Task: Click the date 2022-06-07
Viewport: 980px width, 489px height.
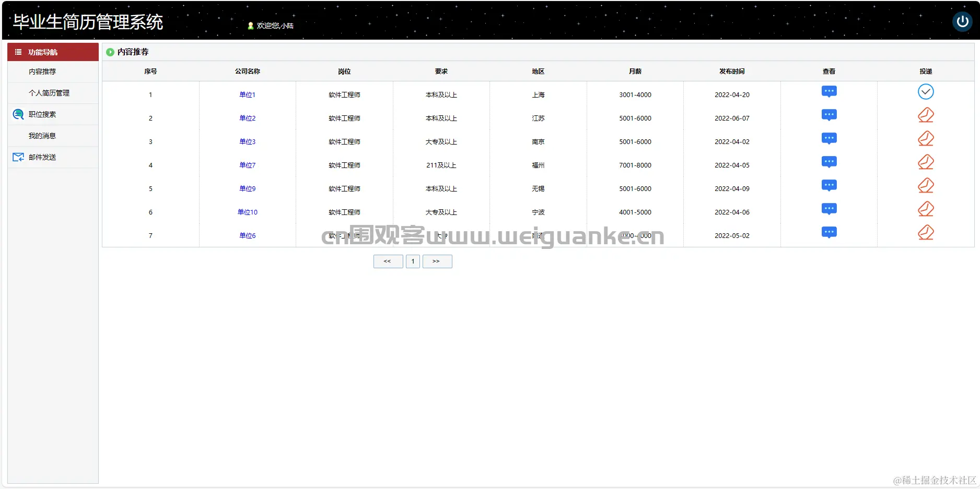Action: [x=732, y=118]
